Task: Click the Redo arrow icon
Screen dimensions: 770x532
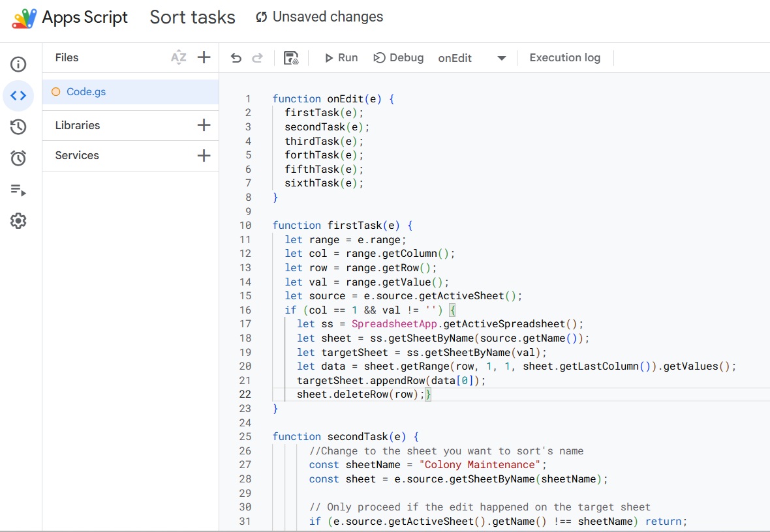Action: pos(257,58)
